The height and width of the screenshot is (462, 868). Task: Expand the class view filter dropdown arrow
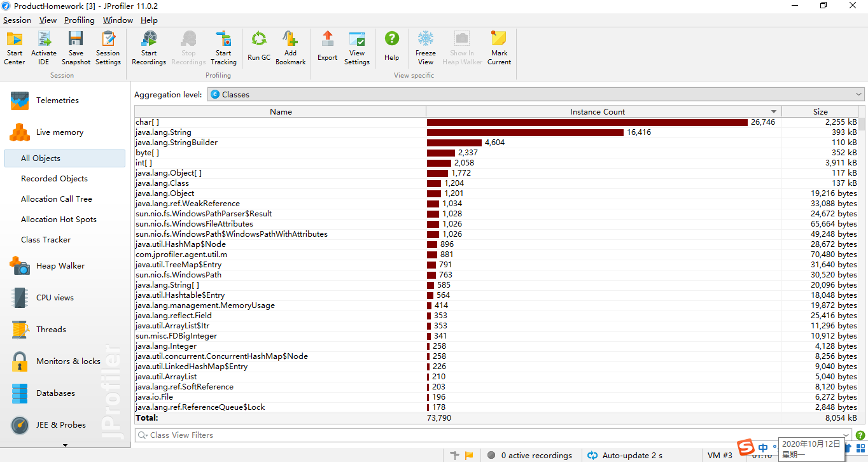pos(847,436)
